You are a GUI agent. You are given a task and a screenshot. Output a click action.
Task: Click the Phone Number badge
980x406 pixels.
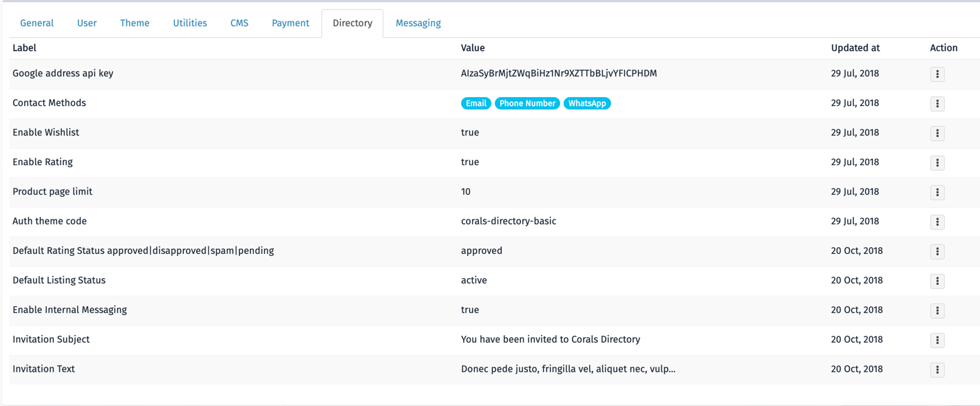[x=527, y=103]
